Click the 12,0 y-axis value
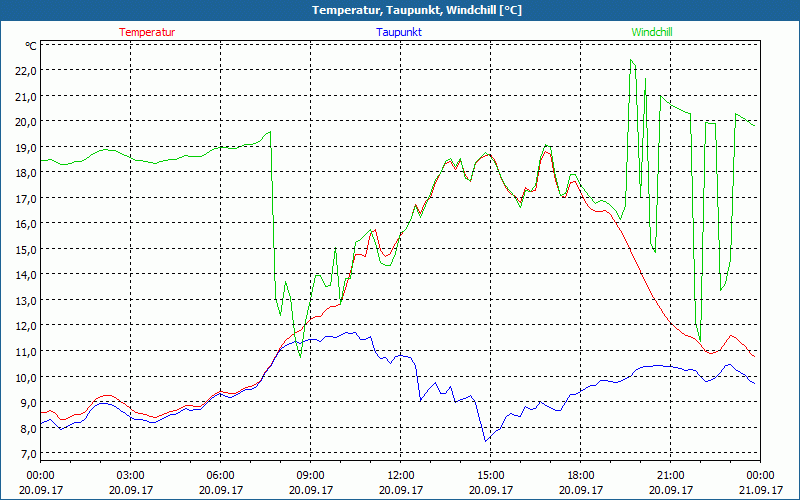The width and height of the screenshot is (800, 500). pos(26,326)
